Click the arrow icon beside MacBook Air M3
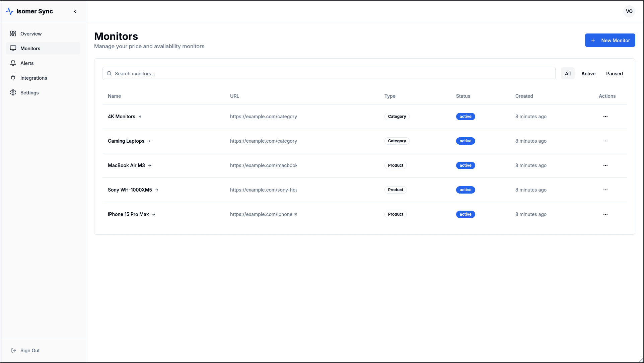The image size is (644, 363). (149, 165)
